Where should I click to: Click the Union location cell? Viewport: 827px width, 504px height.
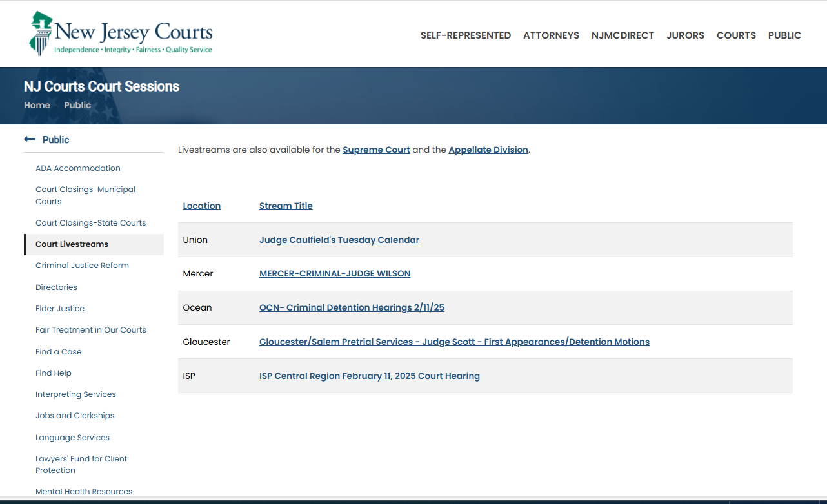click(x=195, y=240)
